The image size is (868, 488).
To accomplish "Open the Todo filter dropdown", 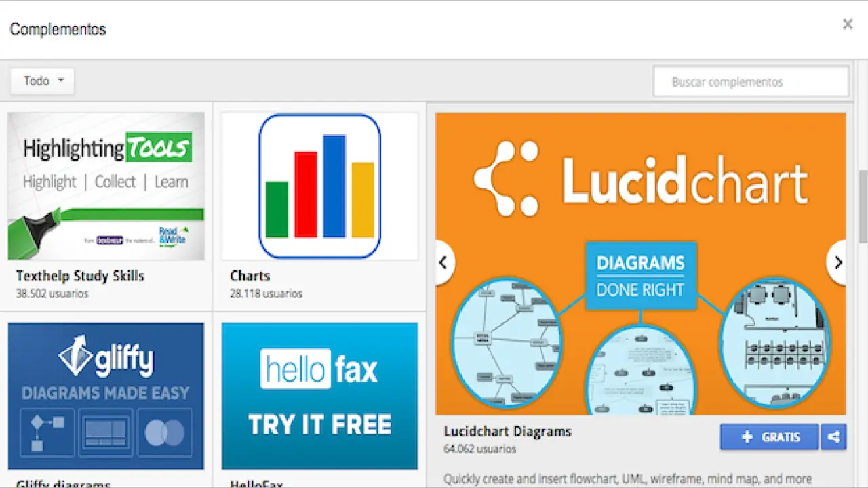I will [42, 81].
